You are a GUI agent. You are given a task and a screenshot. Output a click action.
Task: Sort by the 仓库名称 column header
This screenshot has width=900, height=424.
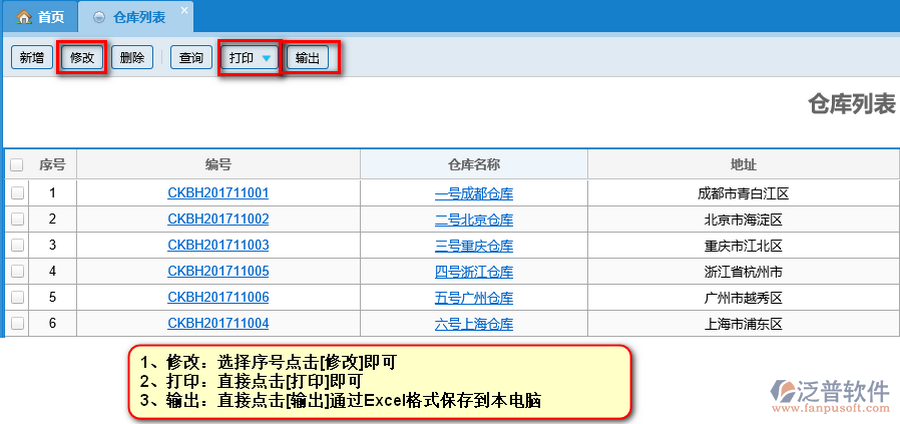pyautogui.click(x=474, y=165)
